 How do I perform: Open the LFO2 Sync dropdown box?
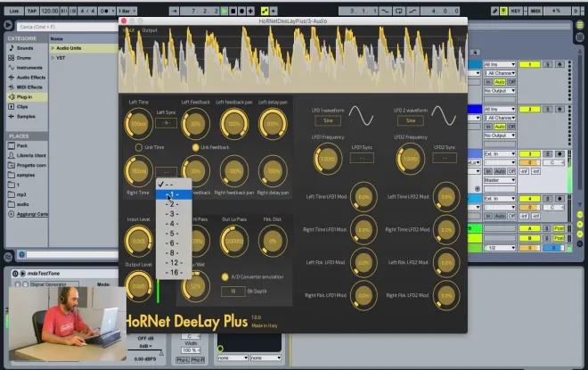point(445,158)
